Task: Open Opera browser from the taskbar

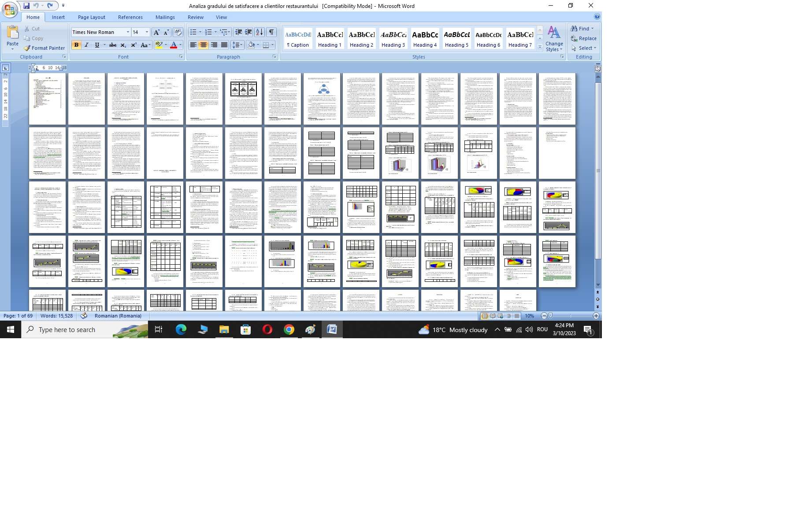Action: (x=267, y=329)
